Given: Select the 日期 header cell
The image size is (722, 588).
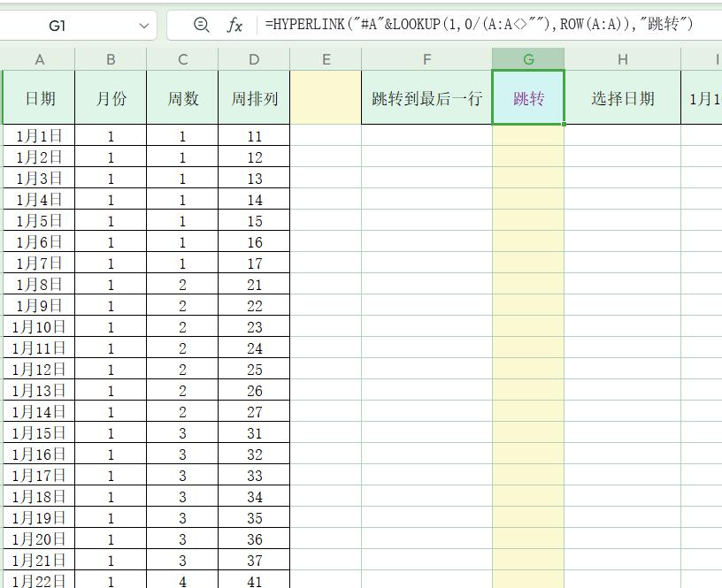Looking at the screenshot, I should coord(40,97).
